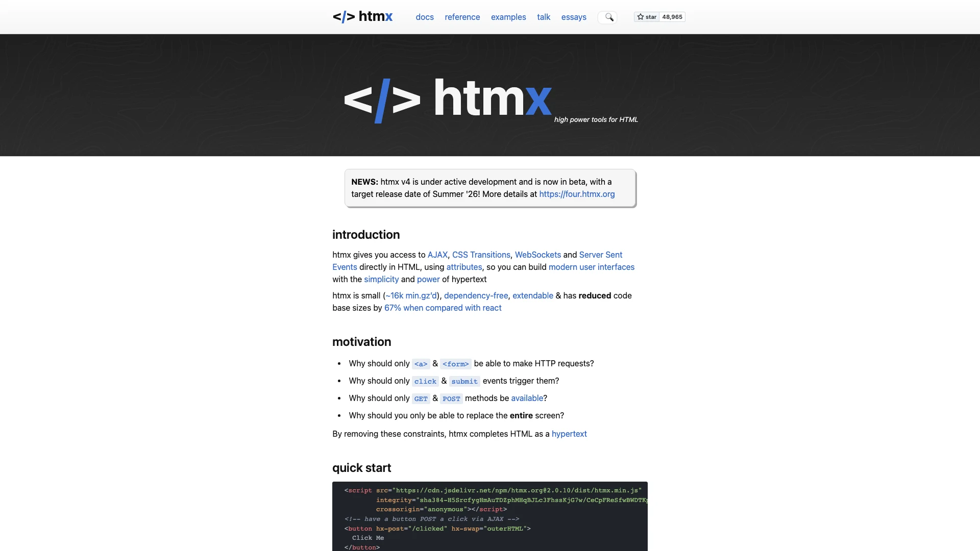980x551 pixels.
Task: Click the NEWS label in announcement box
Action: (364, 182)
